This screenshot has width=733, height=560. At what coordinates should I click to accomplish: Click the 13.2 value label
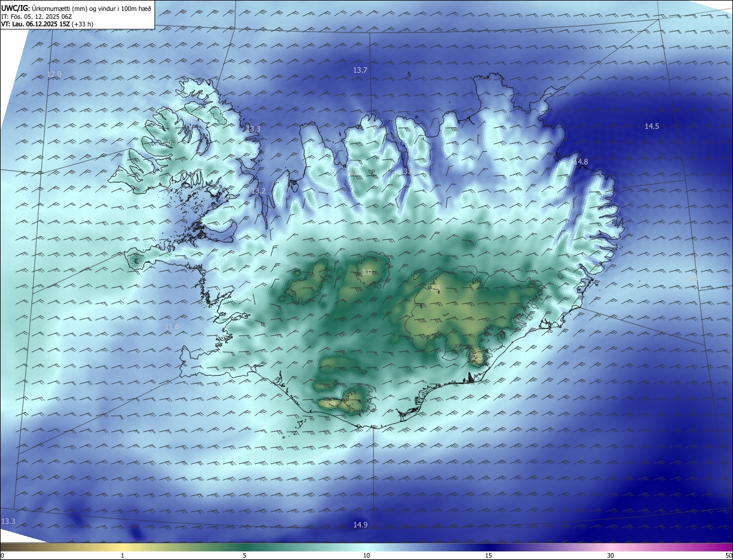point(259,191)
